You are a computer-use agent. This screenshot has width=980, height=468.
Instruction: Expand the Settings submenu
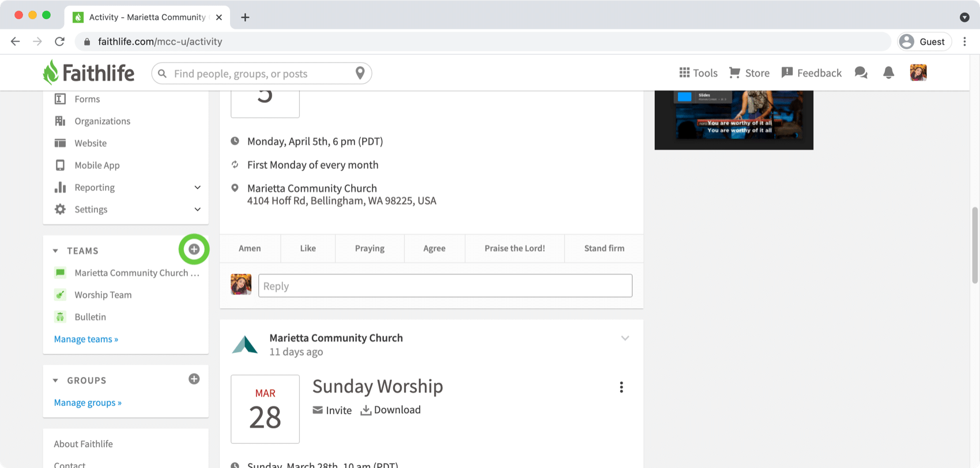(x=197, y=209)
